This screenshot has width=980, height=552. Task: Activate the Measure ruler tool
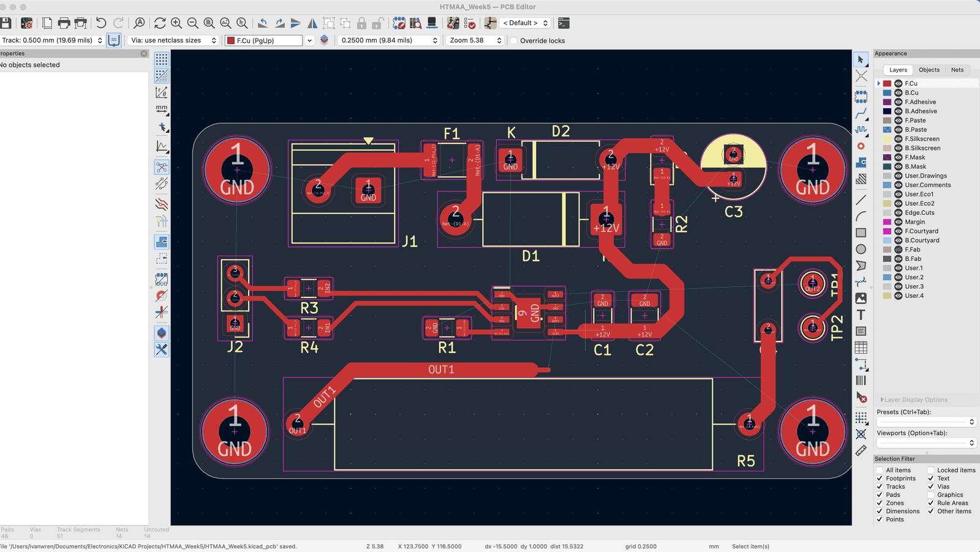pos(861,451)
